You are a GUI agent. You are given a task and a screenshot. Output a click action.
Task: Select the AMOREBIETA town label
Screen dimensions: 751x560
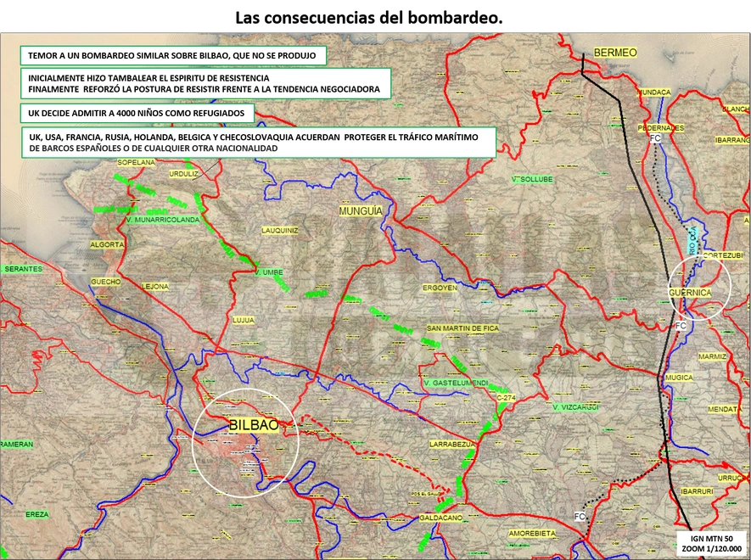pyautogui.click(x=532, y=533)
